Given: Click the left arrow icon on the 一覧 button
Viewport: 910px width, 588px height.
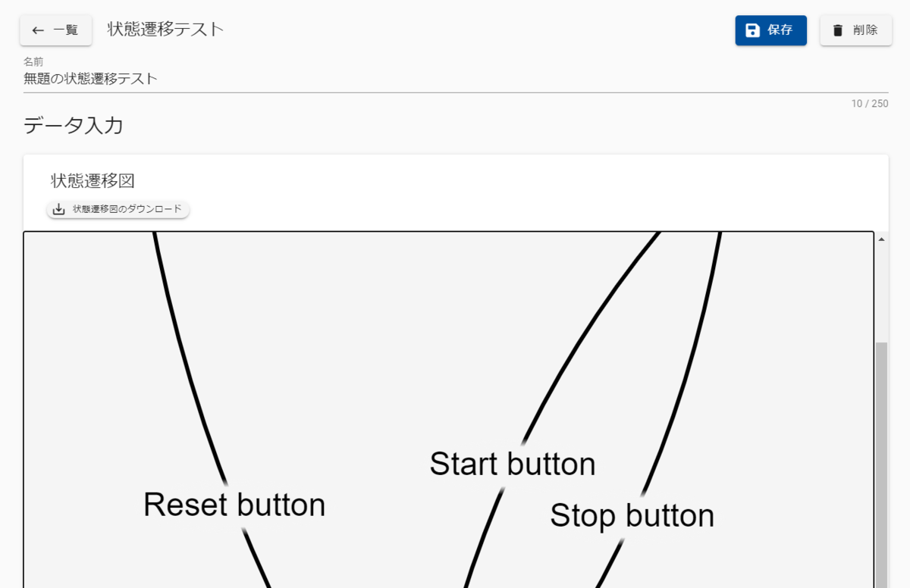Looking at the screenshot, I should [36, 30].
